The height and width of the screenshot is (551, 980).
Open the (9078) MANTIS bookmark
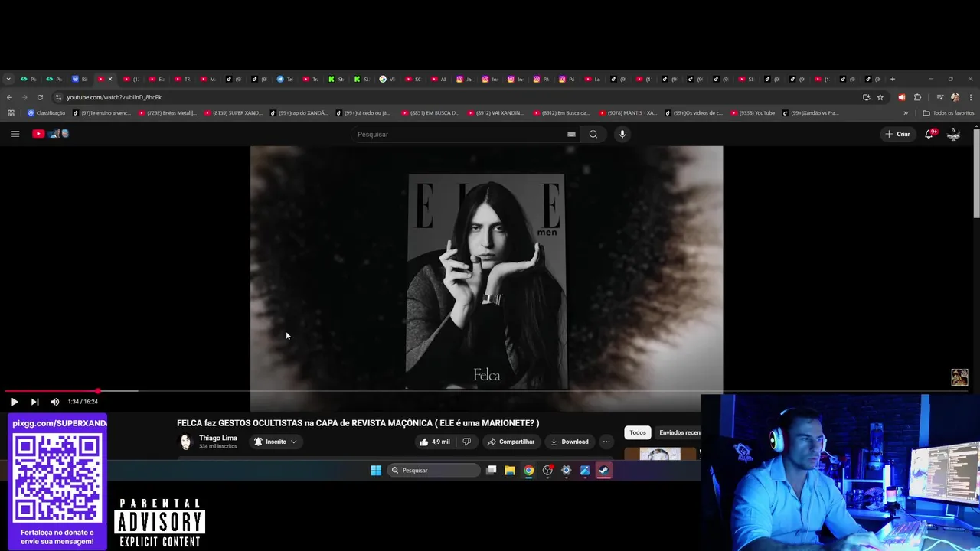click(x=628, y=113)
